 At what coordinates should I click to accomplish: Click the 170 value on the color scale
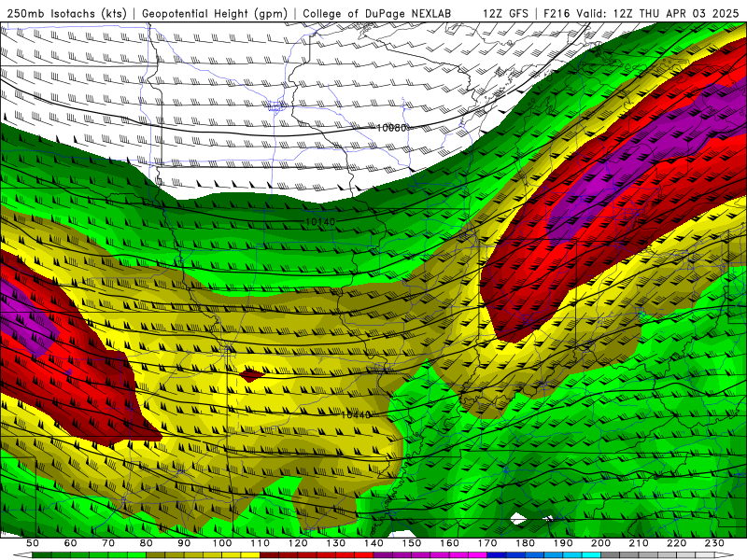[x=487, y=543]
